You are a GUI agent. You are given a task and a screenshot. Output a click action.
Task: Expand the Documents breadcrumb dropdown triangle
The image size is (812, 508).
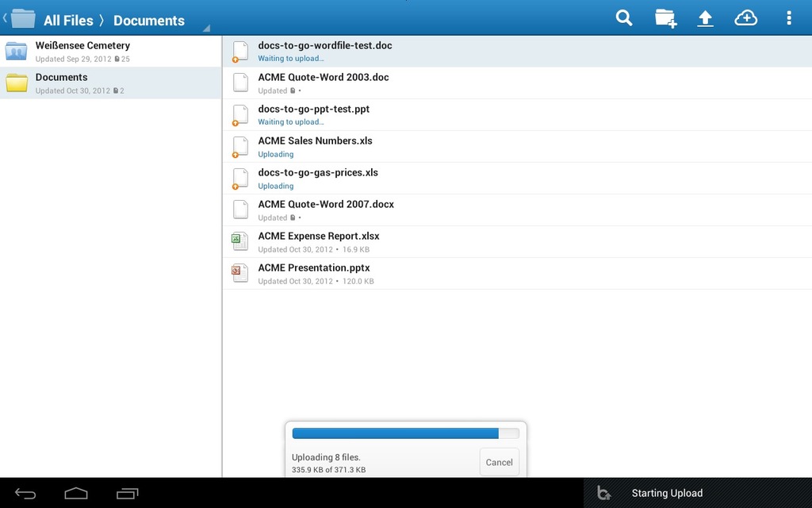206,29
